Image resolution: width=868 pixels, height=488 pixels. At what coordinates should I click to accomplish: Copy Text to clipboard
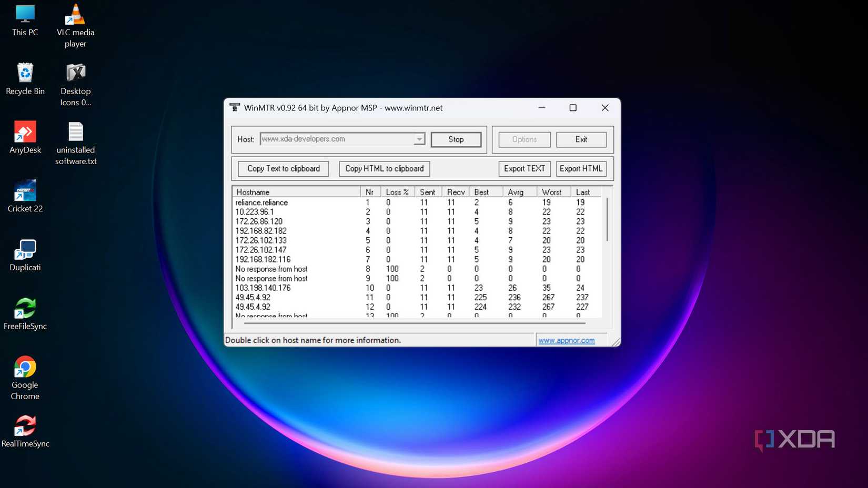[283, 168]
